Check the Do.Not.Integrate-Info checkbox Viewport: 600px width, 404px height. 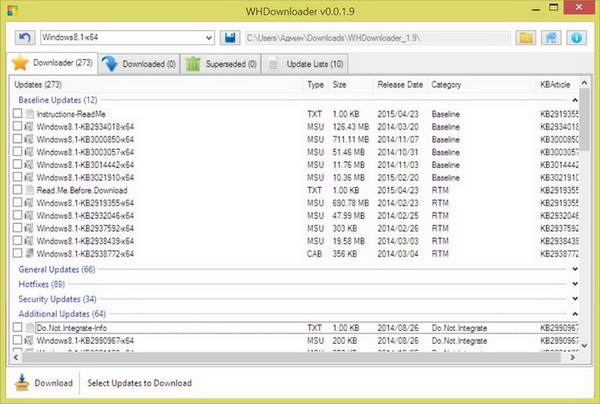pyautogui.click(x=17, y=327)
